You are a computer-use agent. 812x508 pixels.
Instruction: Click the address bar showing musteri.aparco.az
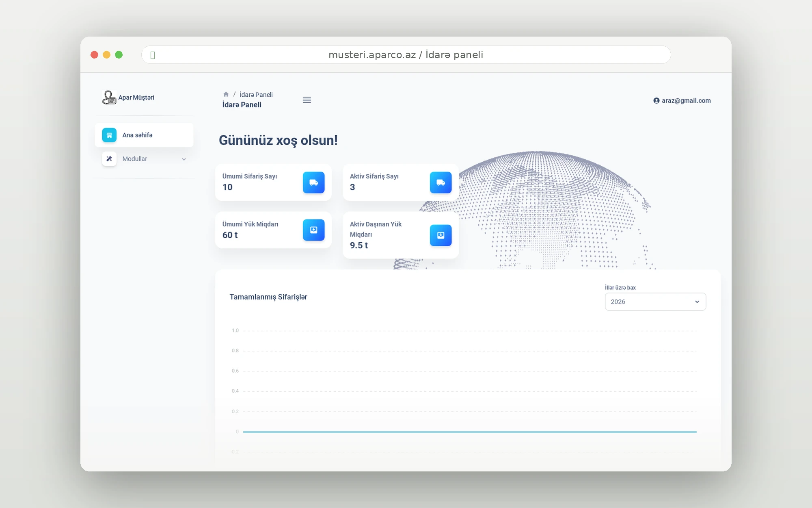click(x=406, y=55)
